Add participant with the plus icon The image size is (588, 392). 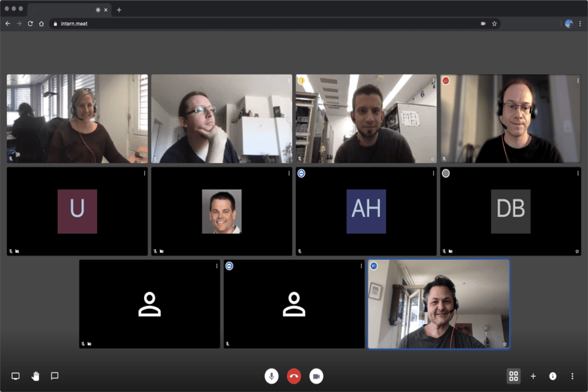[x=533, y=376]
